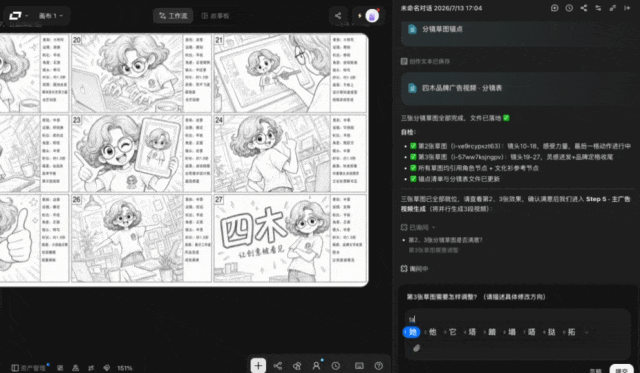Click the help question mark icon
640x373 pixels.
(378, 366)
